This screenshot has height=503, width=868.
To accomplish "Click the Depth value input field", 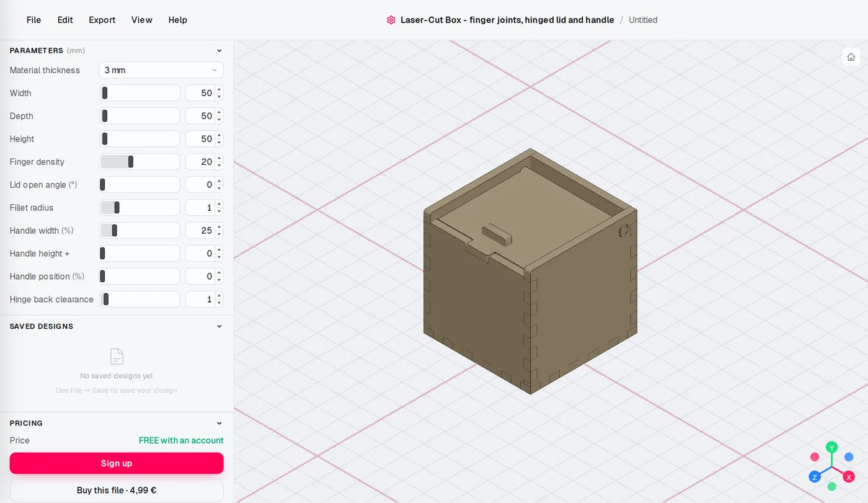I will 200,116.
